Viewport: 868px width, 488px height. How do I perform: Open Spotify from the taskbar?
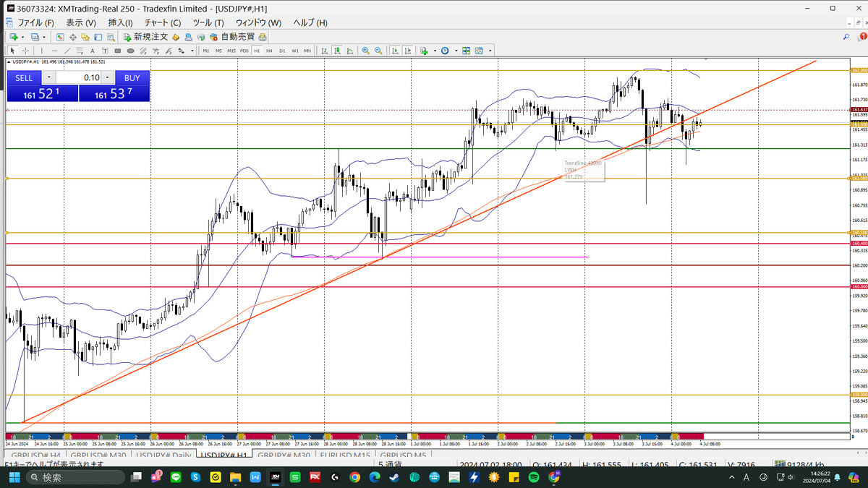coord(534,478)
